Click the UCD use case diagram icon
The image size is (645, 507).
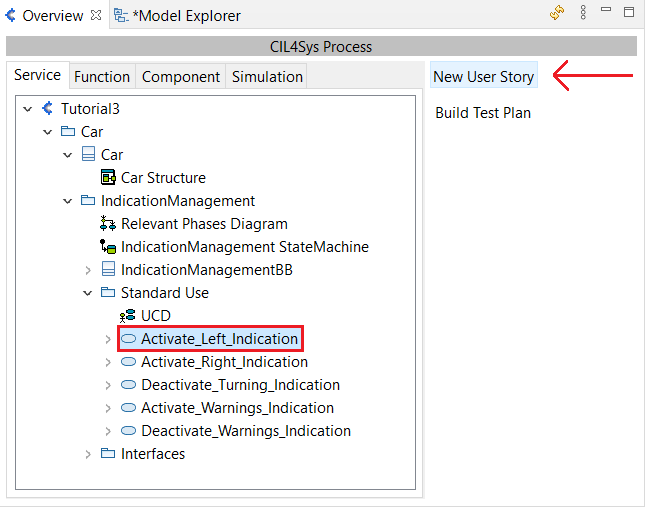(x=129, y=316)
